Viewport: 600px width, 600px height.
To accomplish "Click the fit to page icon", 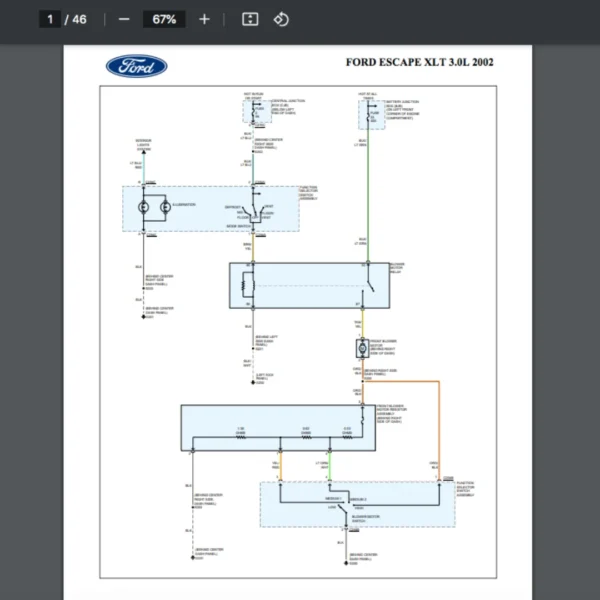I will tap(250, 19).
